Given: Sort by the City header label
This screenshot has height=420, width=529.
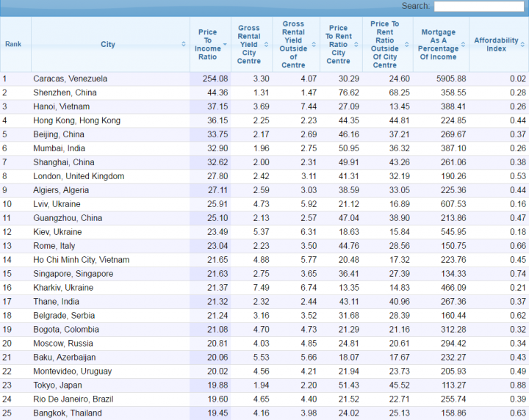Looking at the screenshot, I should point(108,44).
